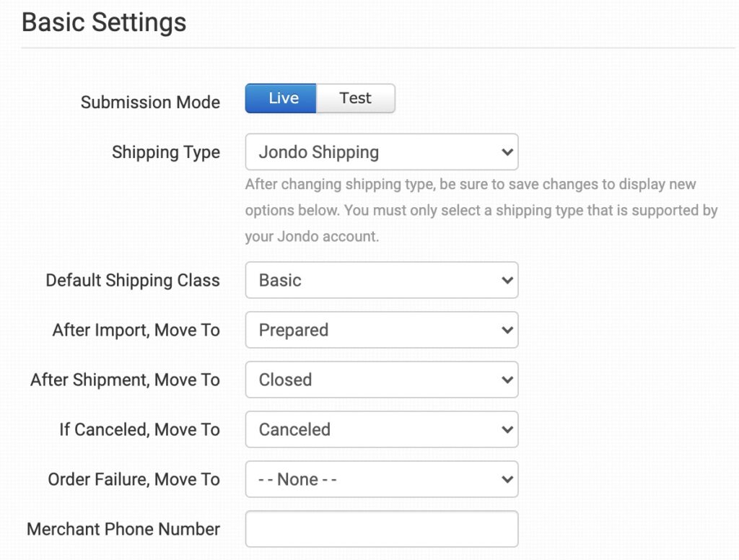739x560 pixels.
Task: Click the Submission Mode label
Action: [x=150, y=102]
